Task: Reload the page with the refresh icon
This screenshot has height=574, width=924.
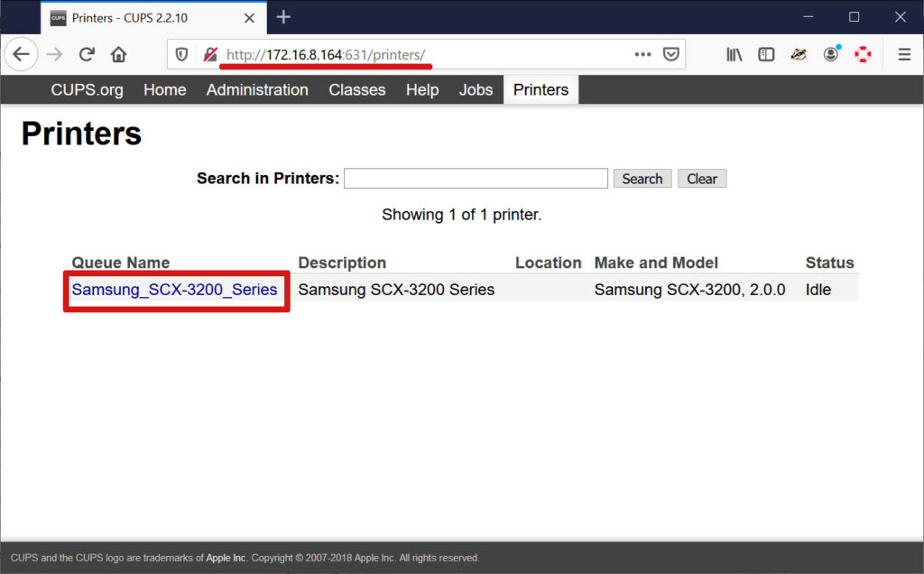Action: (87, 55)
